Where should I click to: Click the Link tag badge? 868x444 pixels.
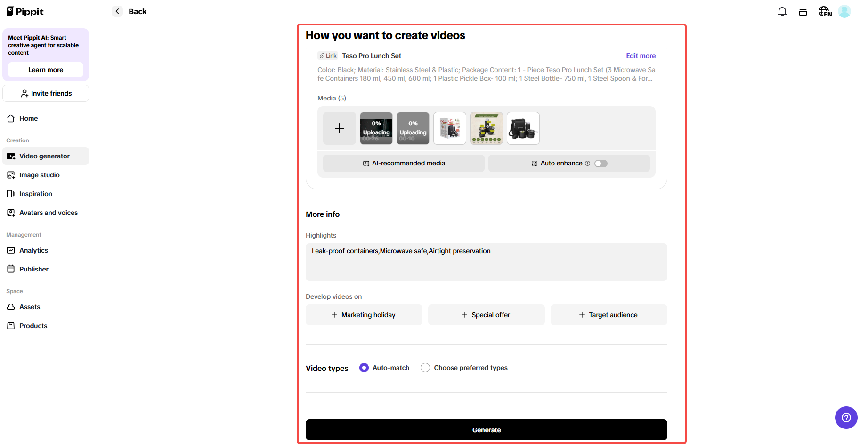tap(328, 56)
